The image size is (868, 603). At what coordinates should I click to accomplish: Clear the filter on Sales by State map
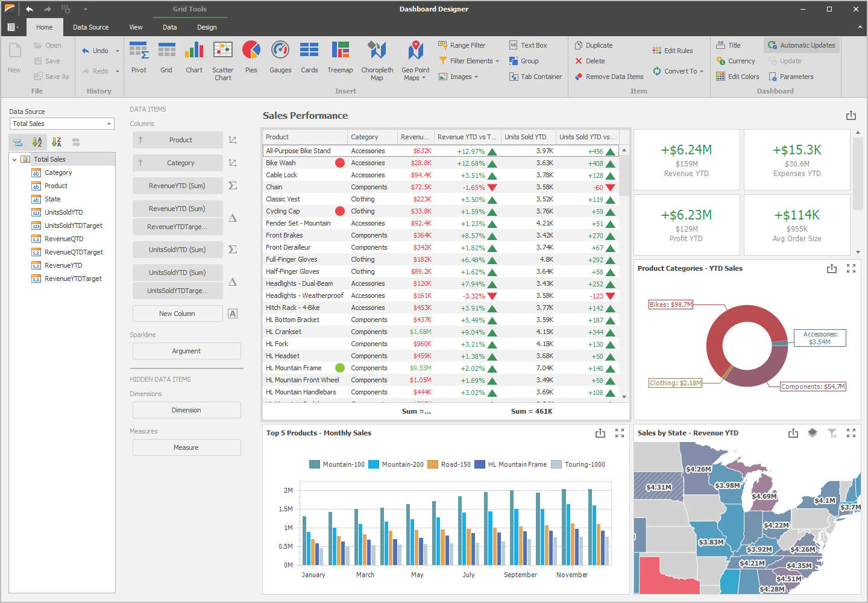pyautogui.click(x=832, y=432)
